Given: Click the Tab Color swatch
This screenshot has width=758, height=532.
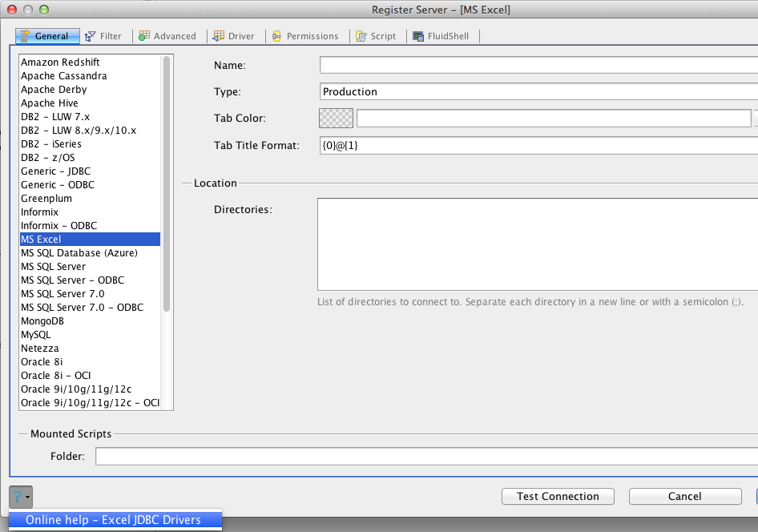Looking at the screenshot, I should tap(336, 119).
